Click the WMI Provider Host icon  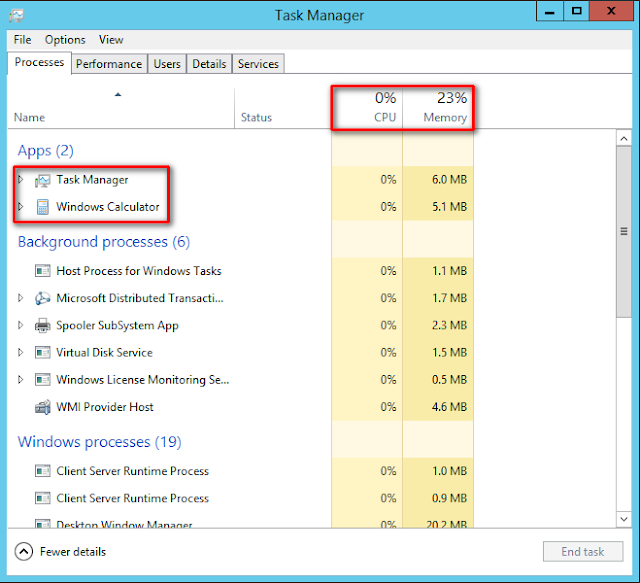tap(42, 407)
